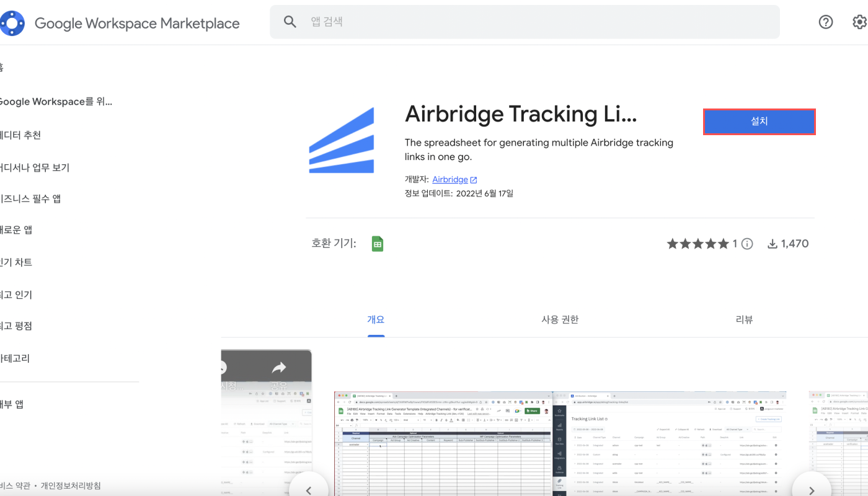The height and width of the screenshot is (496, 868).
Task: Go to the next screenshot arrow
Action: [812, 490]
